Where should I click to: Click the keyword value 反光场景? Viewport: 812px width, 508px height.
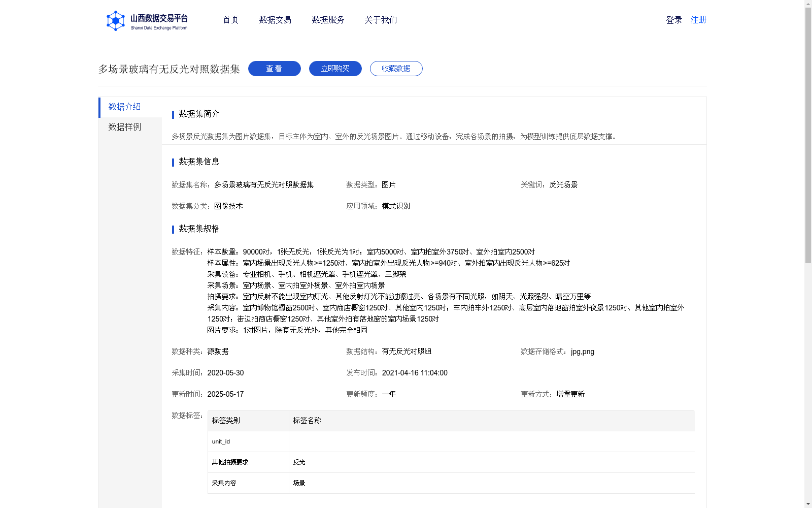click(x=563, y=185)
